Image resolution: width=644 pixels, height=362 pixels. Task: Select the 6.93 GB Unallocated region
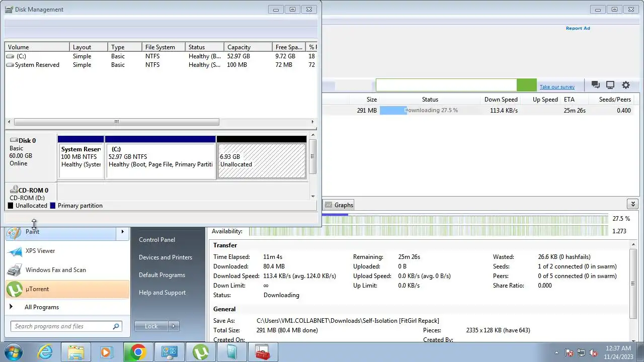(x=261, y=161)
